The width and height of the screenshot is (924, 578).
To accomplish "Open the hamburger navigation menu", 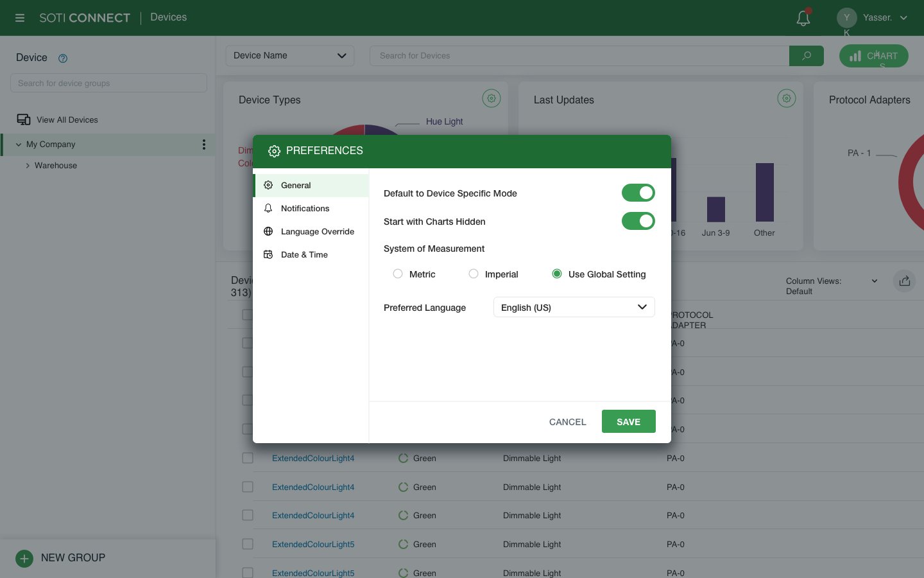I will 20,18.
